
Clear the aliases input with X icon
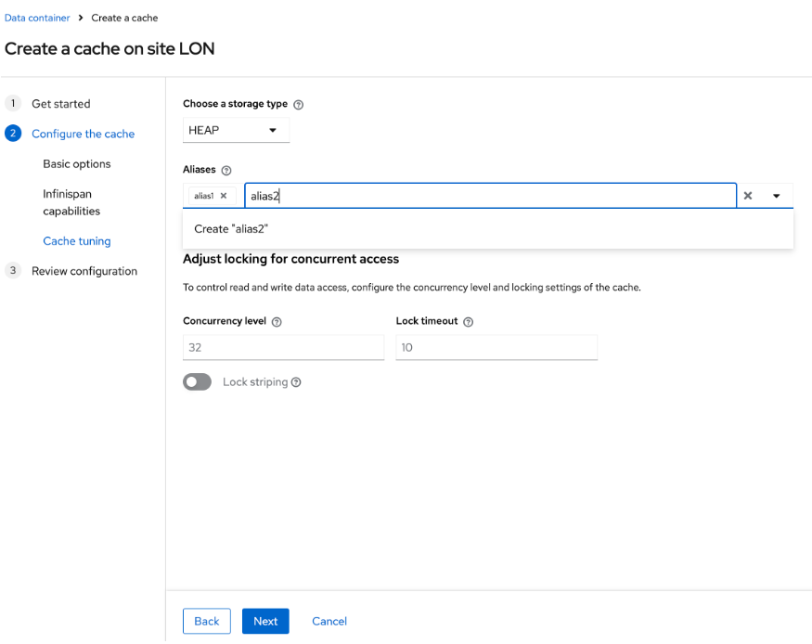pos(748,196)
